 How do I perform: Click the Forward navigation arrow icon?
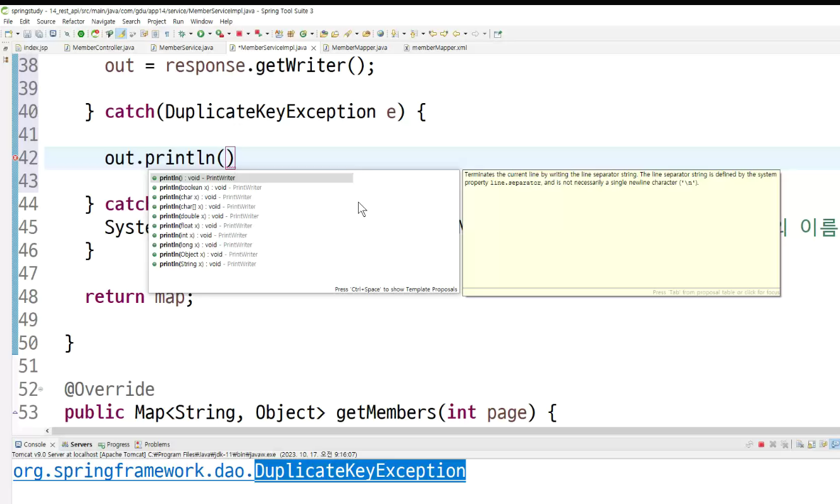(475, 34)
